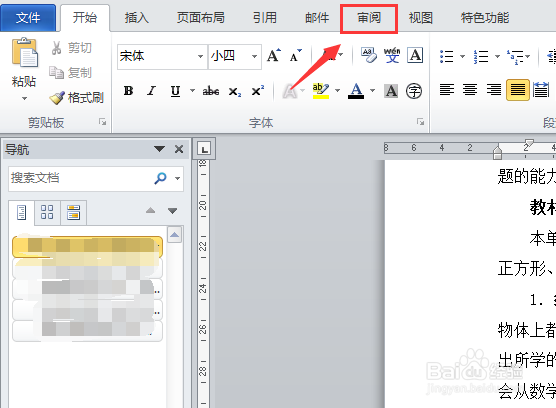Apply text highlight color
The image size is (556, 408).
pyautogui.click(x=321, y=91)
